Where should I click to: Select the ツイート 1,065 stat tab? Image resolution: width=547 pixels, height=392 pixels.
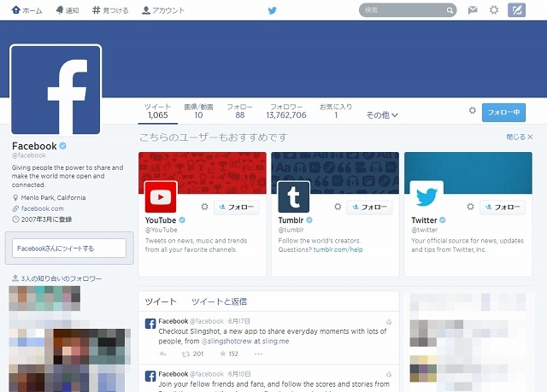tap(157, 111)
